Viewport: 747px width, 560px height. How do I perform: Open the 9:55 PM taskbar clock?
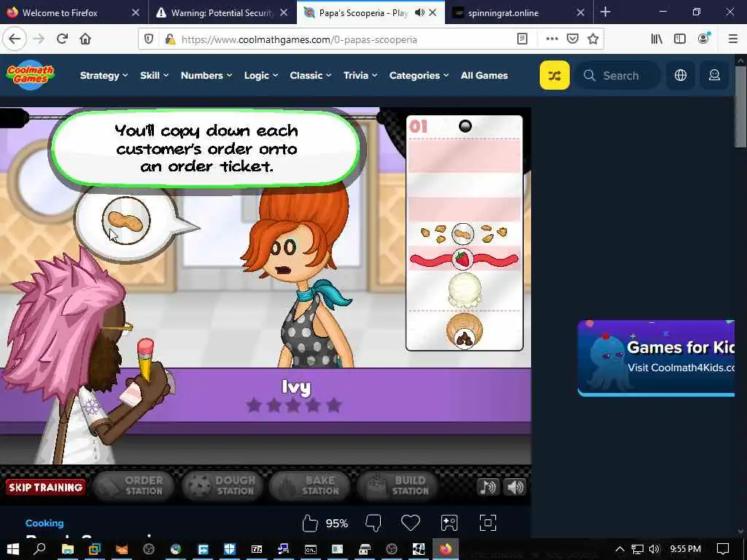(x=685, y=549)
